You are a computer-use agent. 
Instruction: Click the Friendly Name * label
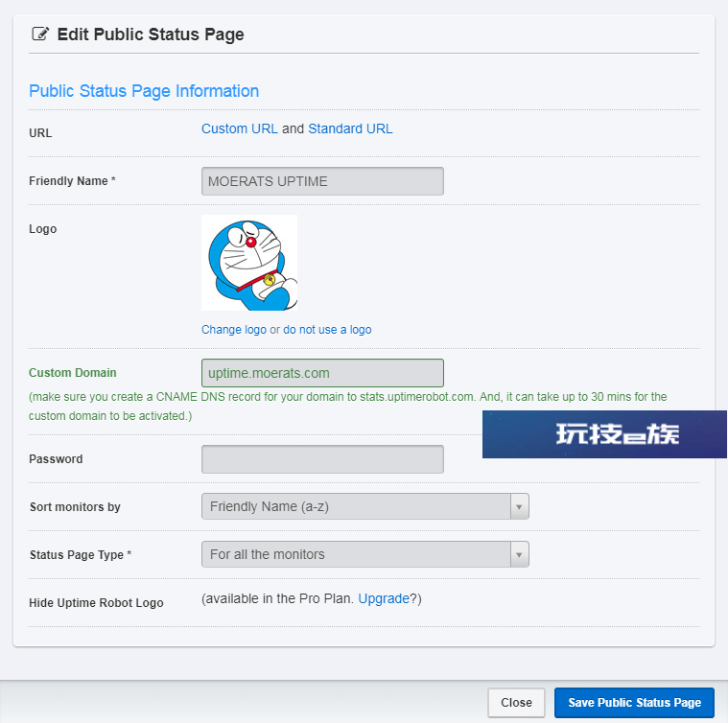coord(72,181)
